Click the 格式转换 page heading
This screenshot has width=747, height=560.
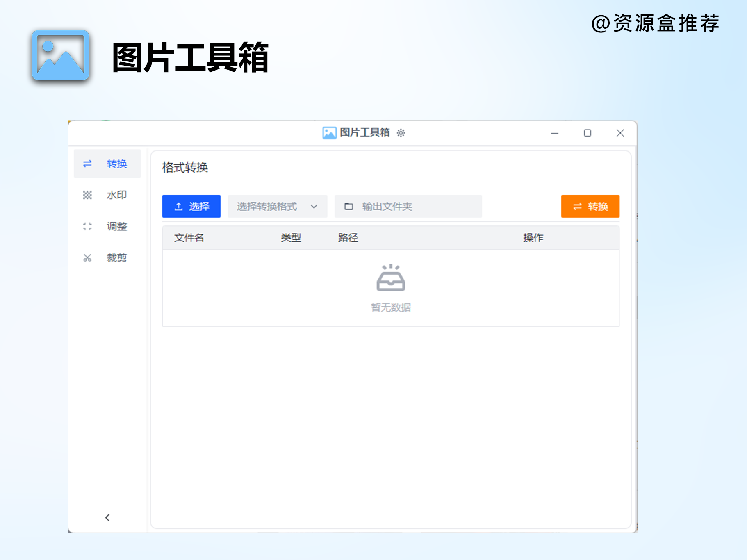185,167
